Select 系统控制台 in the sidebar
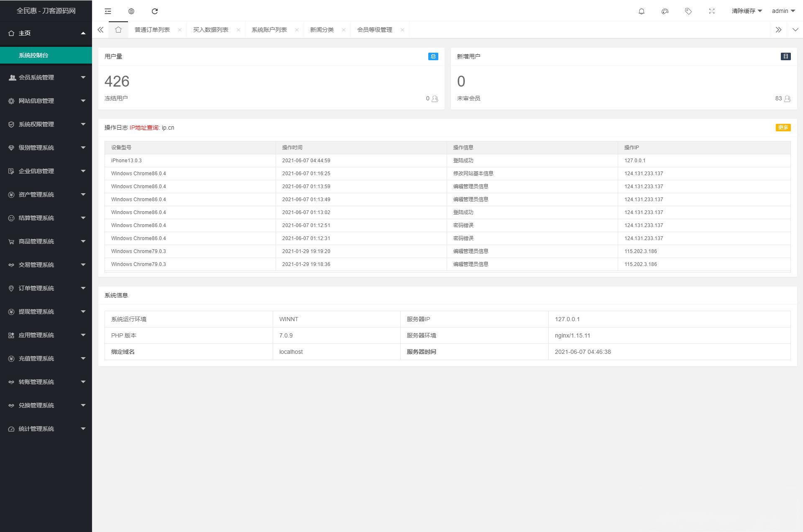This screenshot has height=532, width=803. (x=46, y=55)
